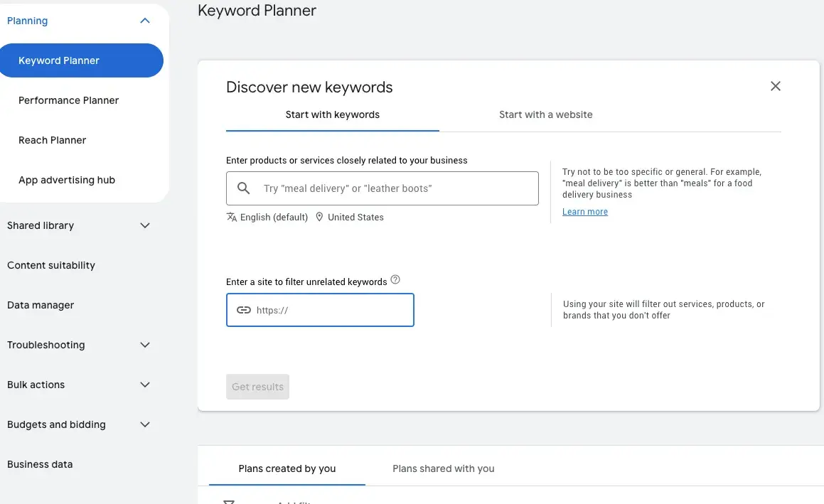The width and height of the screenshot is (824, 504).
Task: Go to Reach Planner
Action: [x=52, y=140]
